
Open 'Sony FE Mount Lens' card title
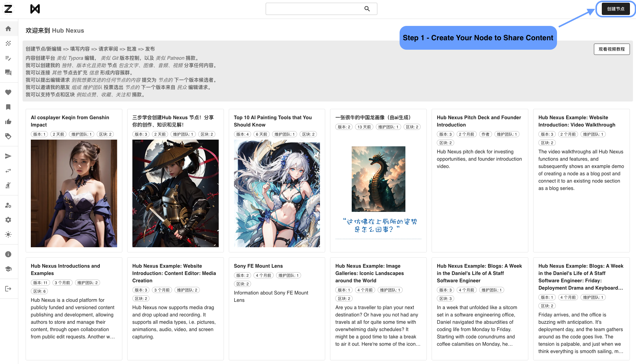(258, 266)
